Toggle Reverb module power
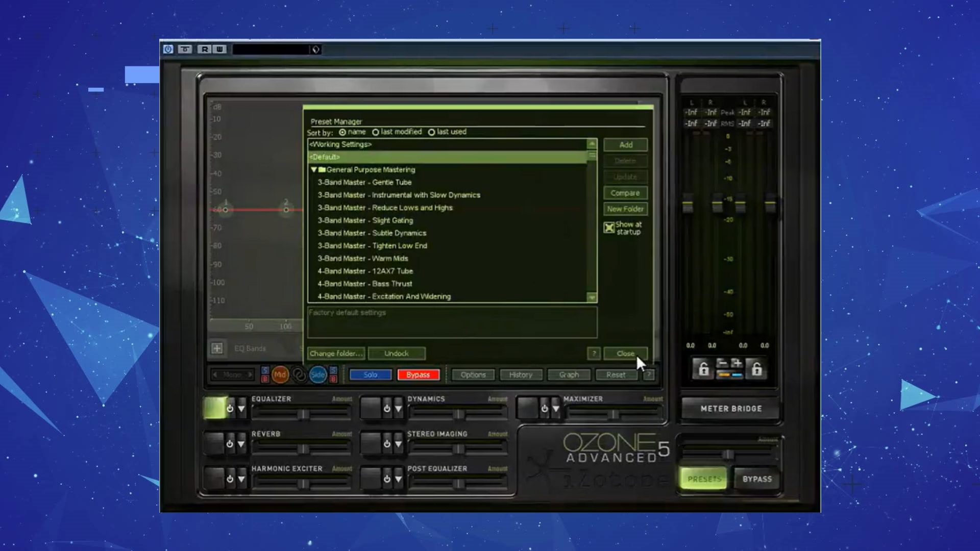 230,444
